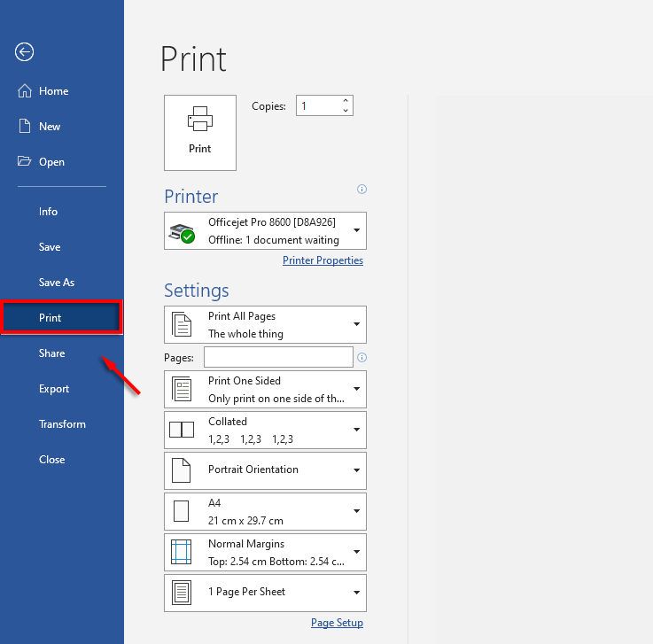This screenshot has height=644, width=653.
Task: Open the Page Setup link
Action: [x=337, y=623]
